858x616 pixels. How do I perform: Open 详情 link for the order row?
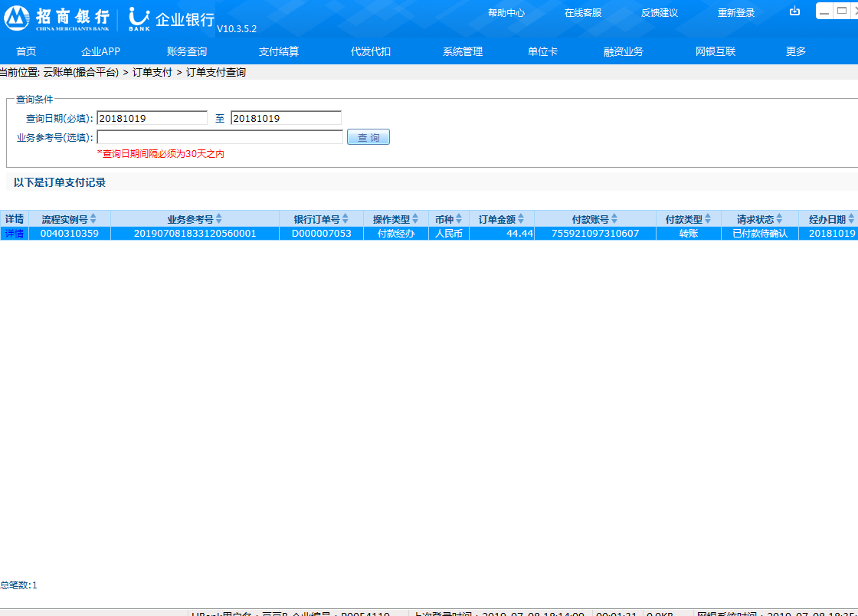point(15,234)
